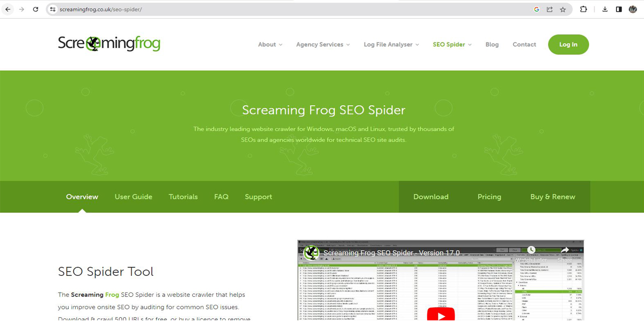Expand the Log File Analyser dropdown

391,45
